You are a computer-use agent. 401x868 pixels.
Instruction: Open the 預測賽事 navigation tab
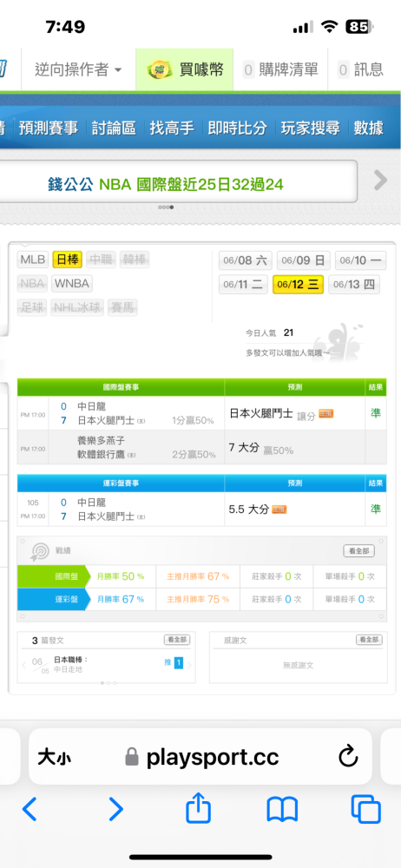pos(49,128)
